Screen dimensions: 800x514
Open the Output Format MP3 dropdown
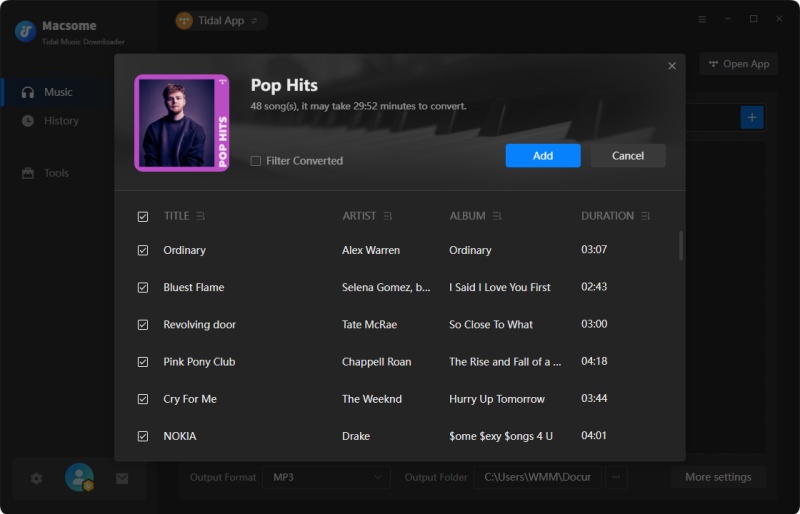point(327,477)
